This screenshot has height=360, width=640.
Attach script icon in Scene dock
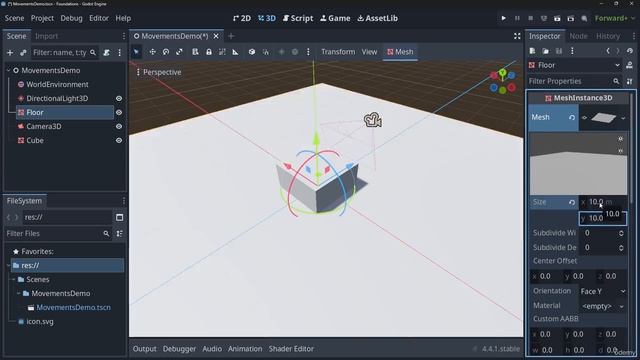[x=107, y=53]
